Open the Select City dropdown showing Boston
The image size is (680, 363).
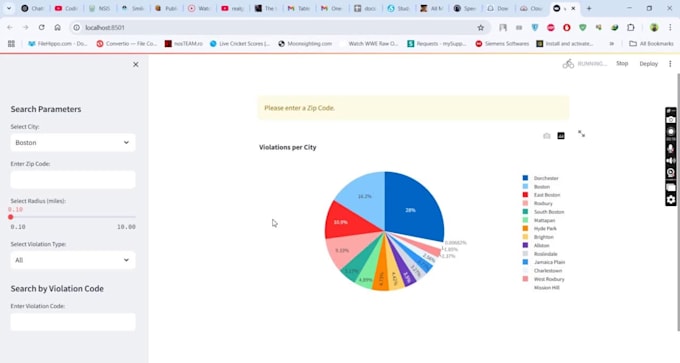point(73,143)
